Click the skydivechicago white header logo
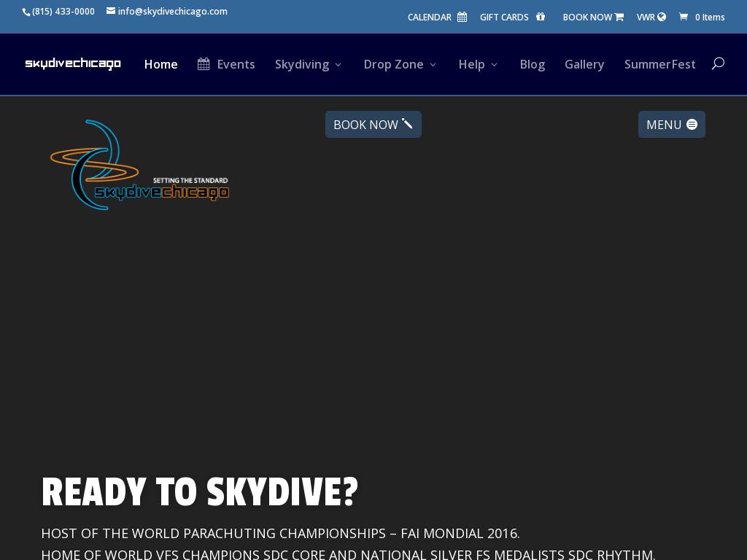The height and width of the screenshot is (560, 747). tap(73, 63)
